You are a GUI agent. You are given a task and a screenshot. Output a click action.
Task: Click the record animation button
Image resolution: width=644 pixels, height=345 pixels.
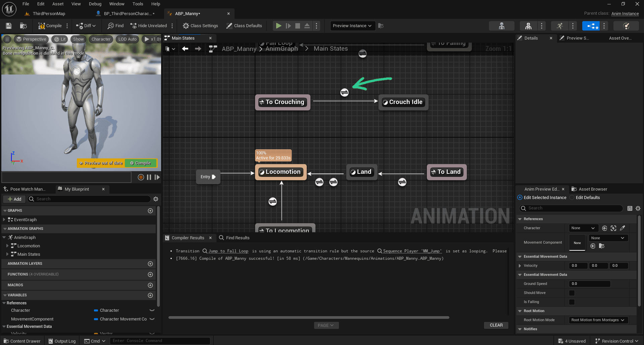pyautogui.click(x=141, y=177)
